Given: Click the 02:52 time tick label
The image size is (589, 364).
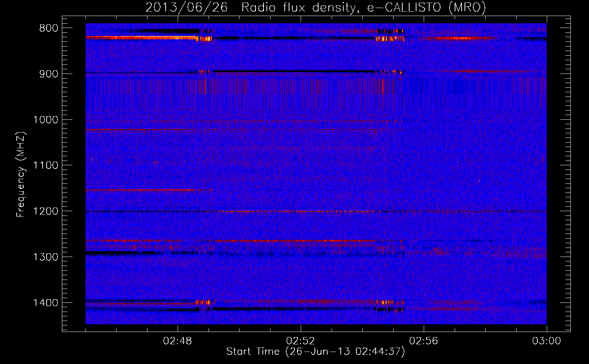Looking at the screenshot, I should click(301, 341).
